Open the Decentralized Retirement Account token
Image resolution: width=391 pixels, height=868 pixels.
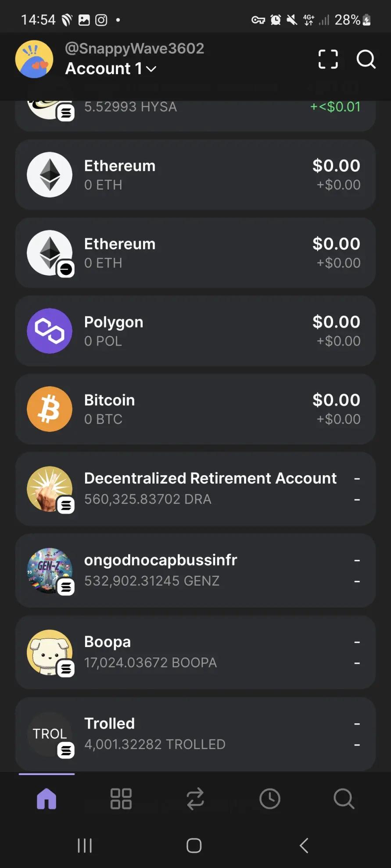(195, 489)
